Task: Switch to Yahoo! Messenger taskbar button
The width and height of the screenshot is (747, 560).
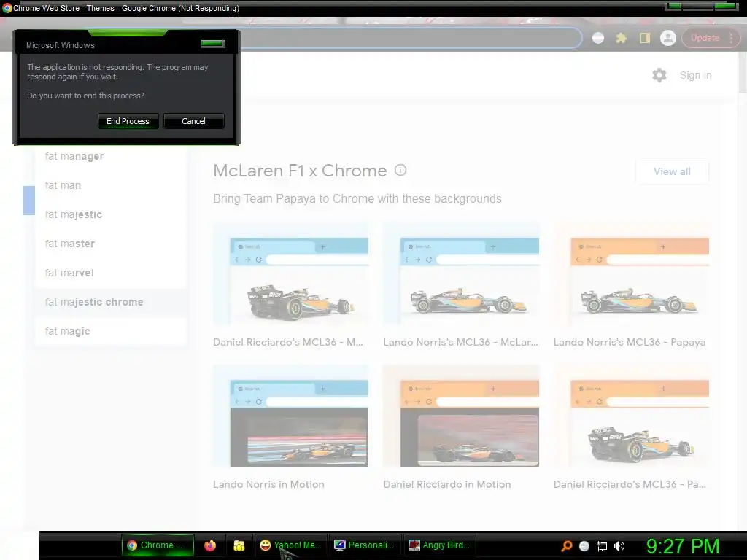Action: pyautogui.click(x=290, y=545)
